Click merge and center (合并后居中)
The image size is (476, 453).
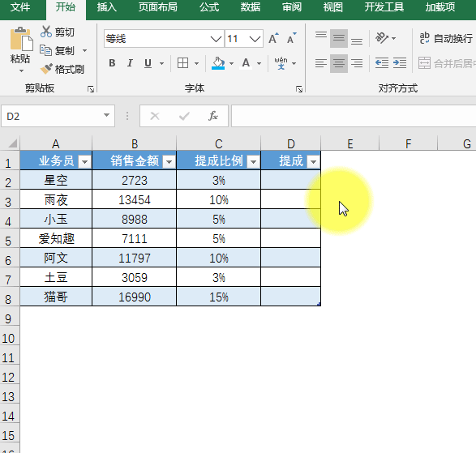click(447, 63)
